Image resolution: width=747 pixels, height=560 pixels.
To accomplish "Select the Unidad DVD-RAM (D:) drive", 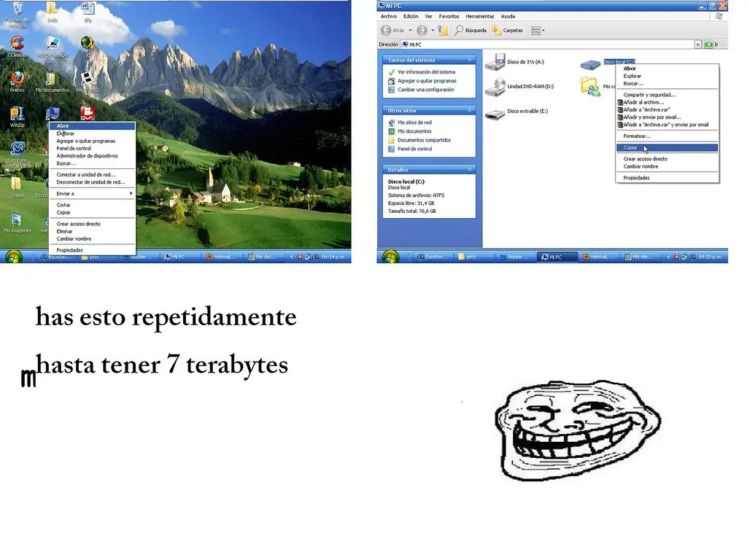I will pos(519,87).
